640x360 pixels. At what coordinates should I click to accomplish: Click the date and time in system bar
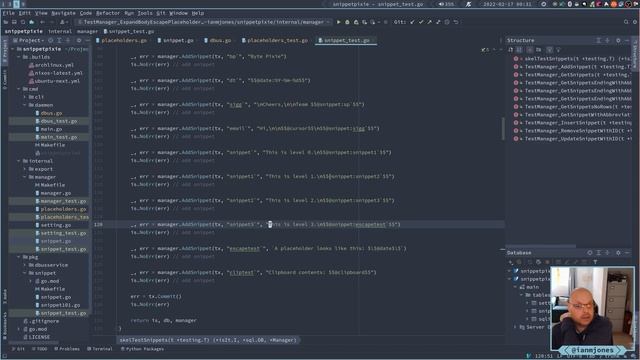tap(507, 4)
